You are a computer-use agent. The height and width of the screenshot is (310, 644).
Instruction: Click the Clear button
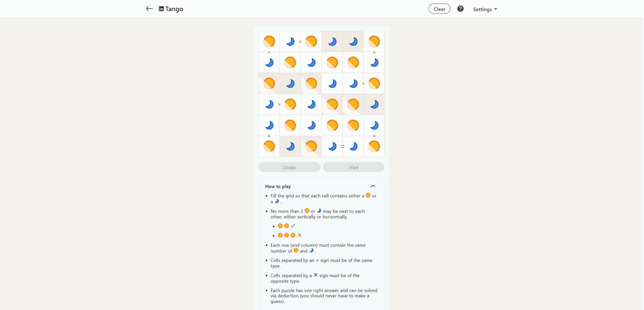tap(439, 9)
